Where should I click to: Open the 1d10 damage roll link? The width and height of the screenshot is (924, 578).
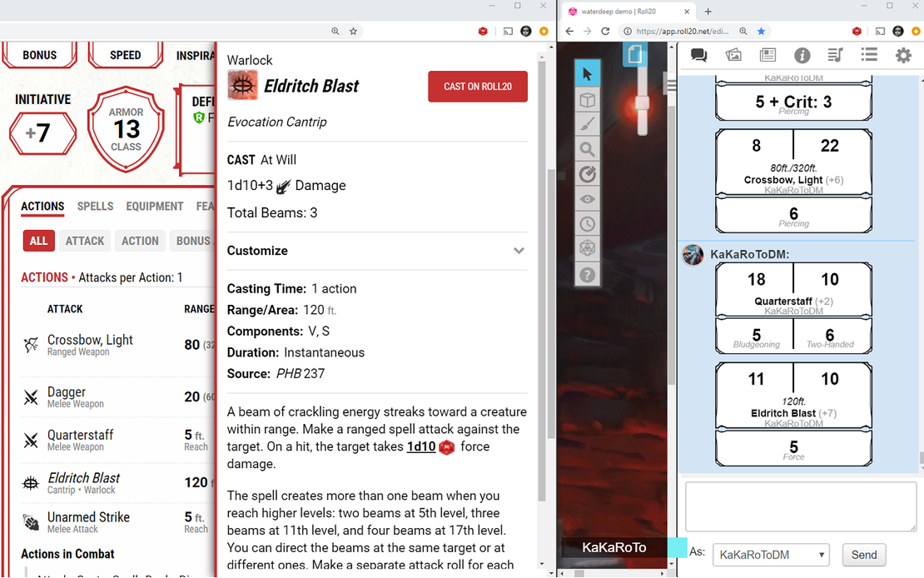(421, 446)
